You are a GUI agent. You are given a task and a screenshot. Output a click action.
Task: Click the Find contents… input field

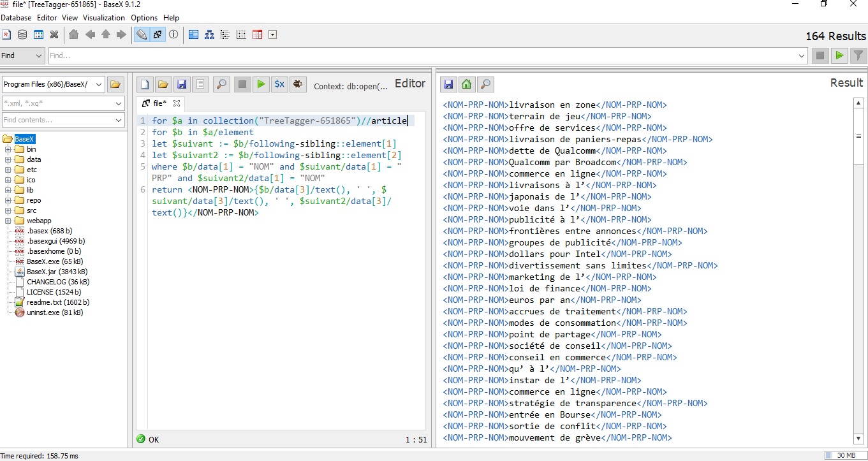[57, 120]
